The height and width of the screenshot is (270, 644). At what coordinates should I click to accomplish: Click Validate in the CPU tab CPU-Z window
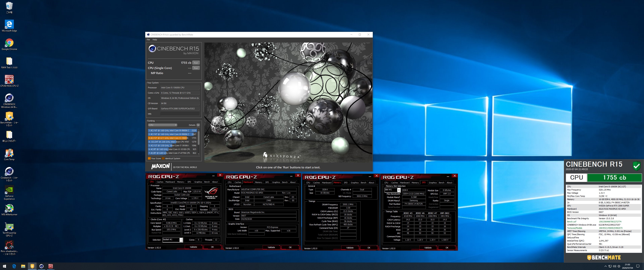click(x=193, y=247)
